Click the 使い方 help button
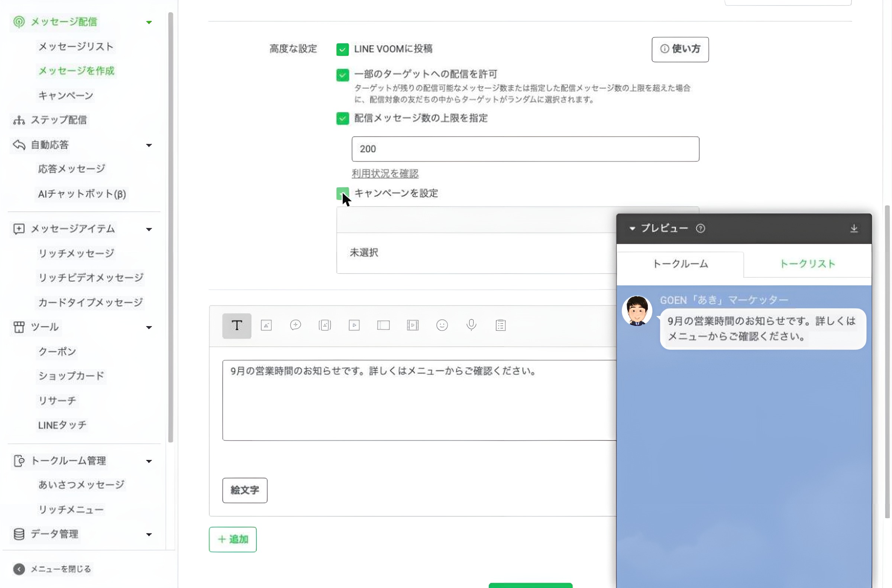 pos(680,49)
